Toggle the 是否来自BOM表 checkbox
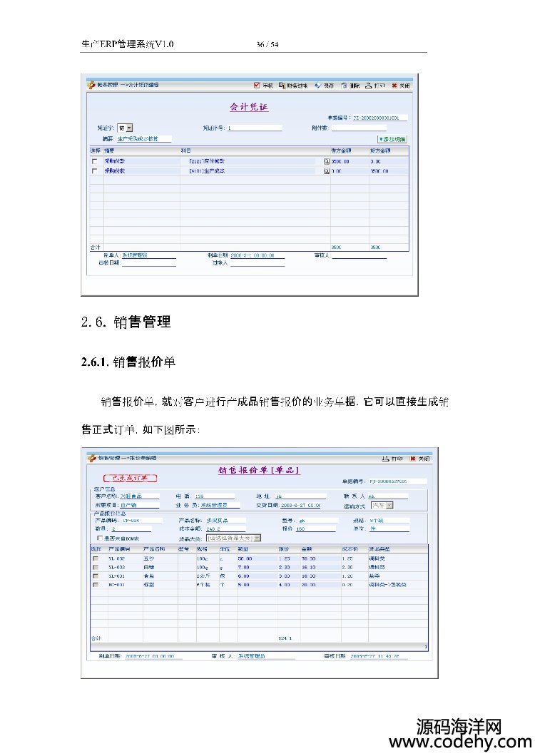This screenshot has width=535, height=756. click(100, 538)
